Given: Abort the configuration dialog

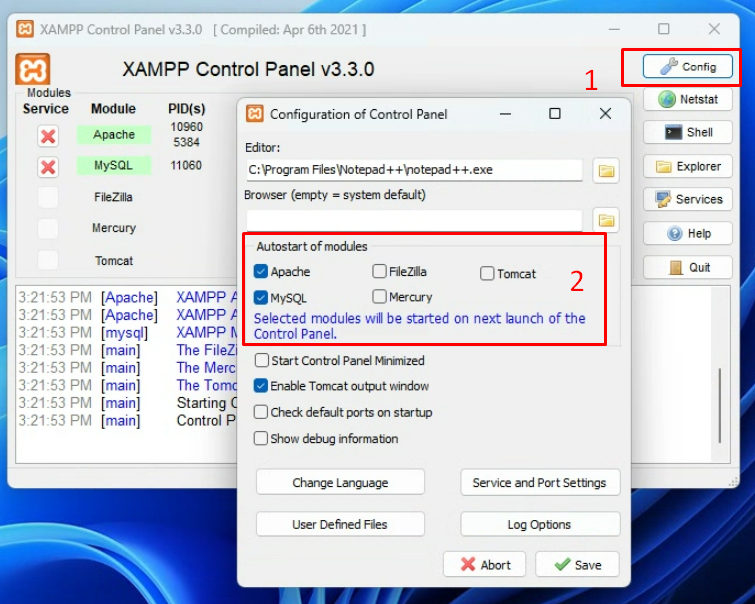Looking at the screenshot, I should (484, 565).
